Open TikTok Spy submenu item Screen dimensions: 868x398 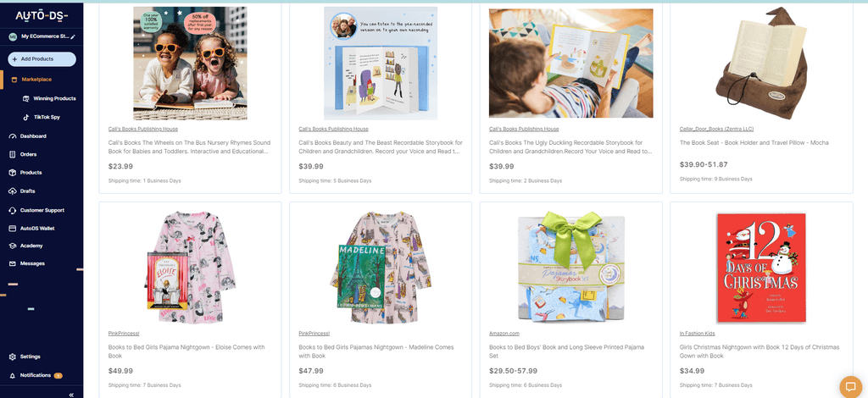[x=42, y=117]
